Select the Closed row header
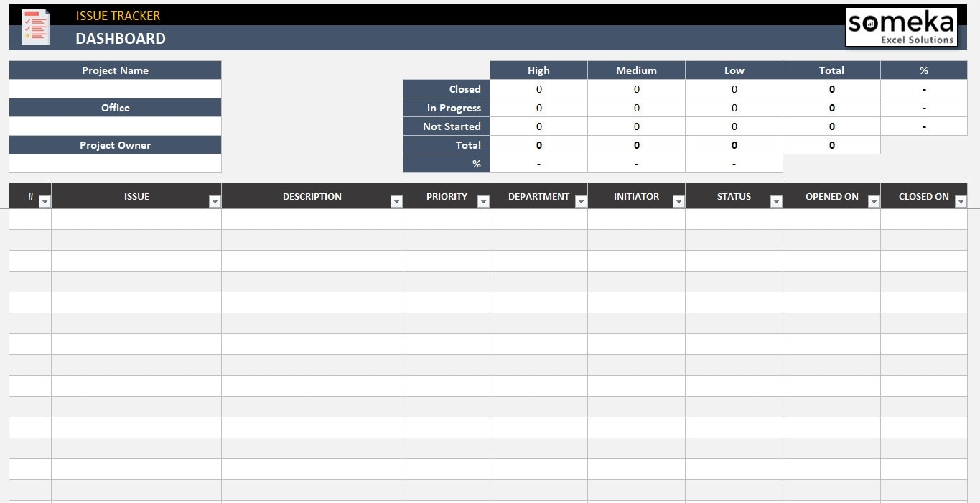Viewport: 980px width, 503px height. (447, 88)
